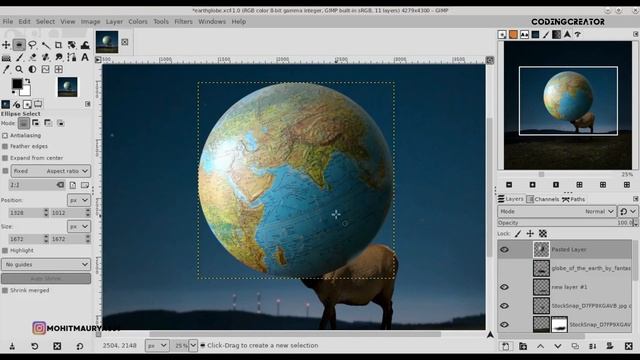The image size is (640, 360).
Task: Select the Text tool
Action: point(84,57)
